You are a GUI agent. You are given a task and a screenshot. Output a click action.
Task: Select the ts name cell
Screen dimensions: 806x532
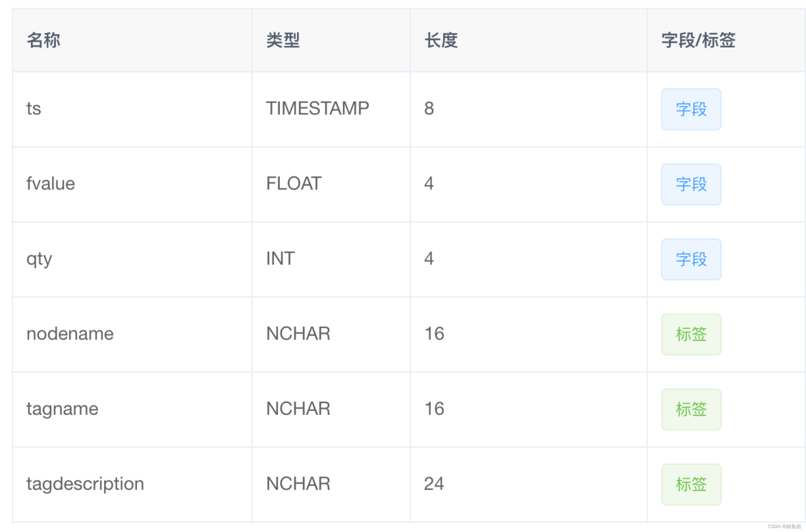tap(34, 109)
